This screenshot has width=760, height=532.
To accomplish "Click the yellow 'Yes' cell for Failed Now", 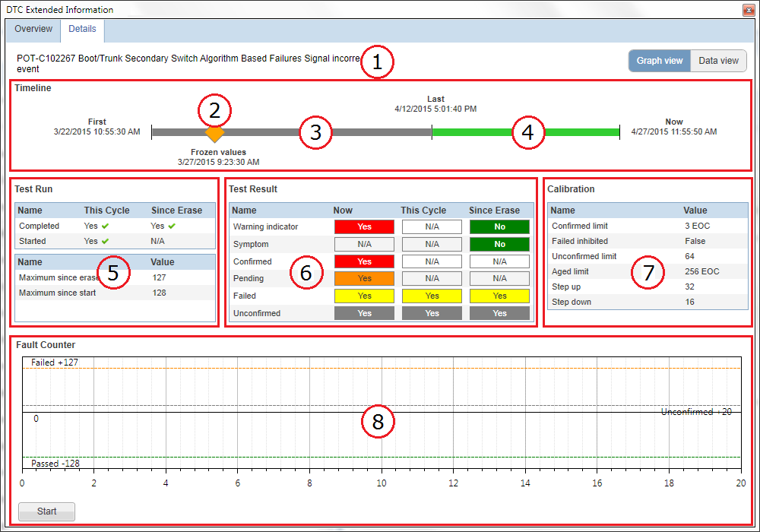I will pyautogui.click(x=364, y=296).
